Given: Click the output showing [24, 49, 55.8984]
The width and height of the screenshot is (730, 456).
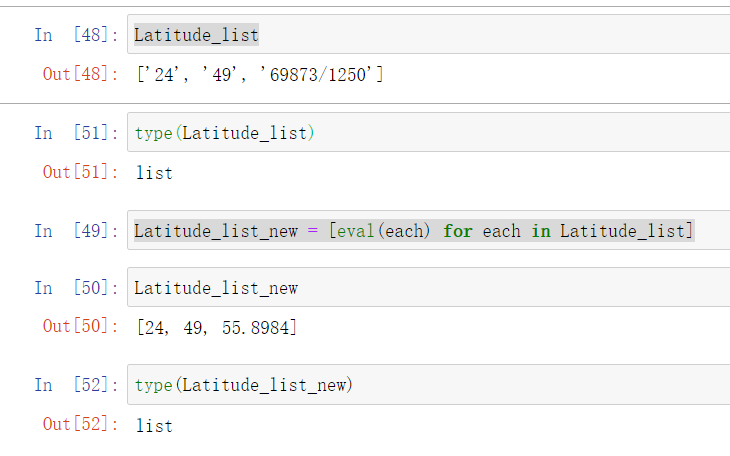Looking at the screenshot, I should click(x=216, y=327).
